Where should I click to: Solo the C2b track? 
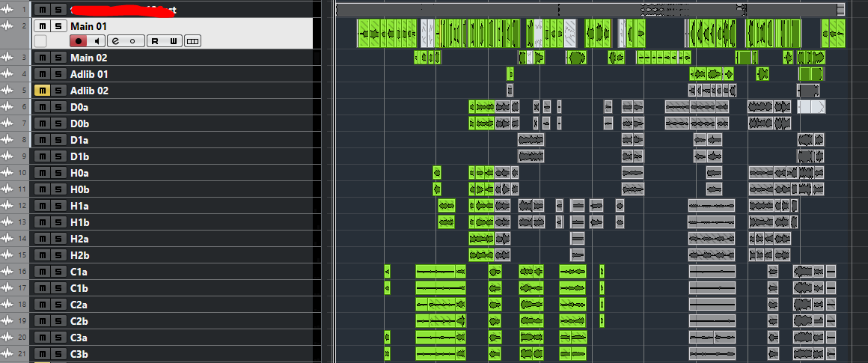[58, 321]
